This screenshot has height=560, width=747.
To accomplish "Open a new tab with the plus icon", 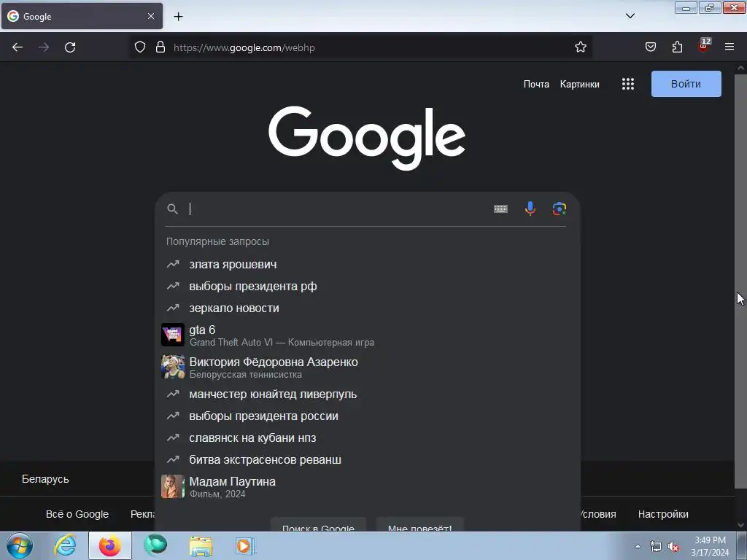I will tap(178, 17).
